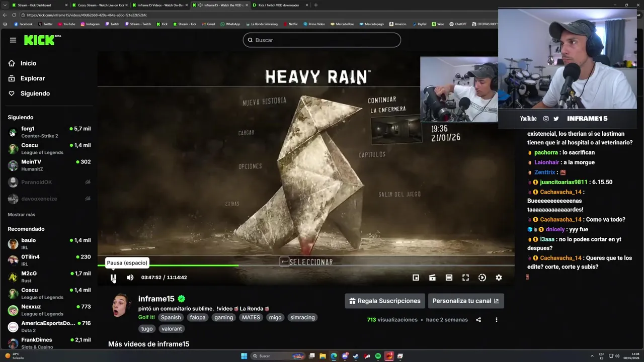Show hidden system tray icons

click(592, 356)
